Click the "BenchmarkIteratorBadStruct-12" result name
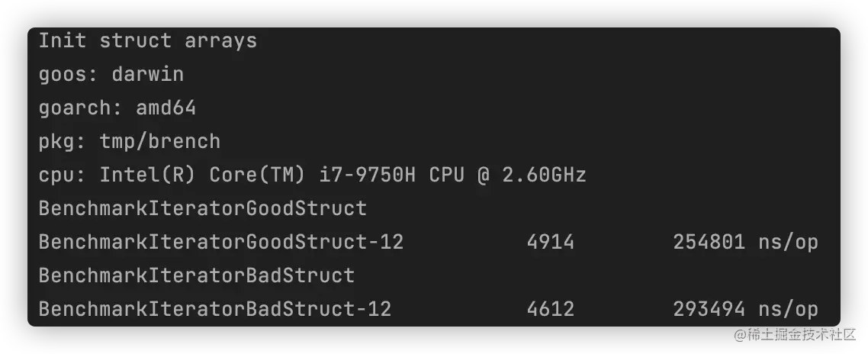The height and width of the screenshot is (354, 868). 214,309
